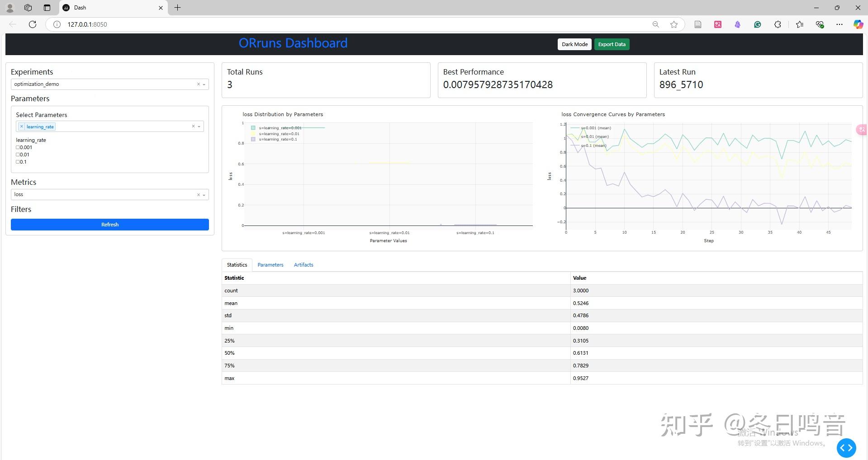The image size is (868, 460).
Task: Switch to the Statistics tab
Action: (x=237, y=265)
